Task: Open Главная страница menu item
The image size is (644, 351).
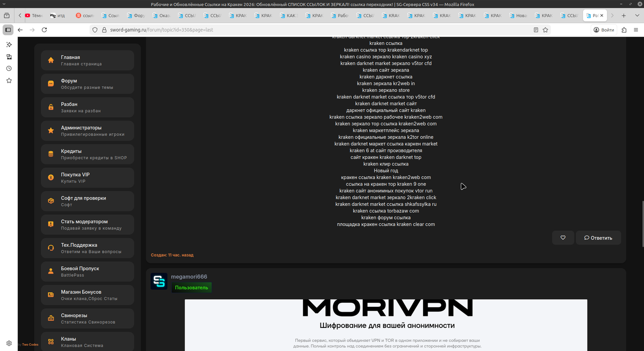Action: coord(88,60)
